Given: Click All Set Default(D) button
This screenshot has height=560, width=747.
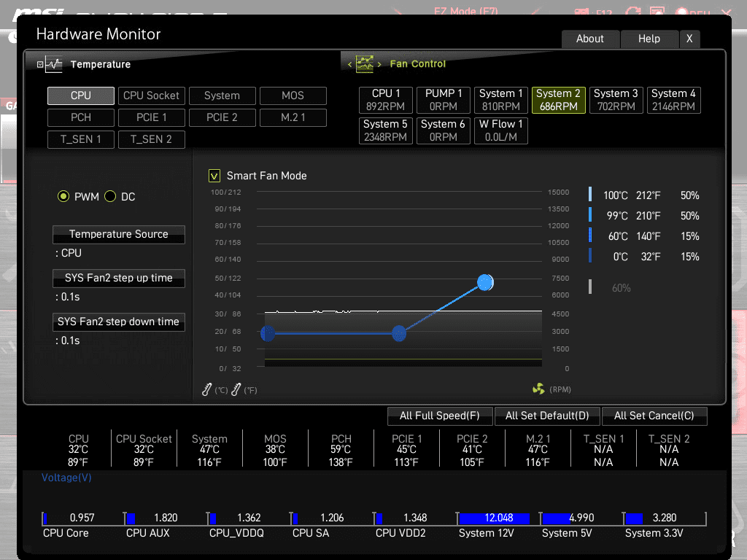Looking at the screenshot, I should pyautogui.click(x=547, y=416).
